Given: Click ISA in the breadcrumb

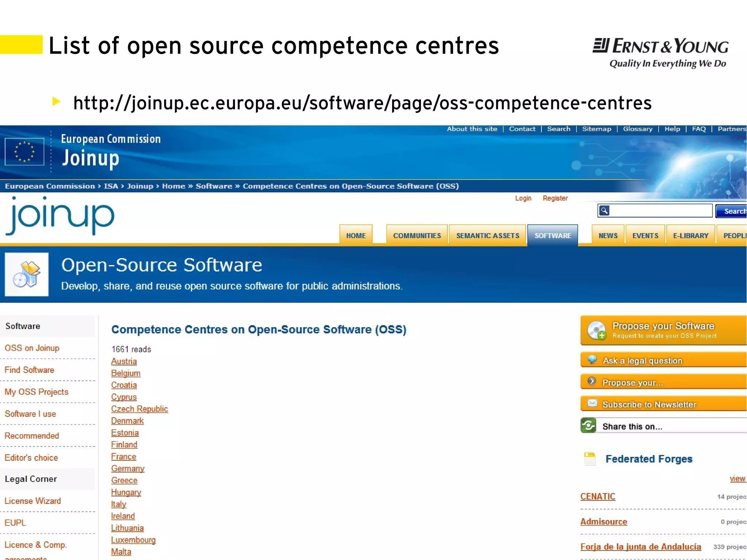Looking at the screenshot, I should (111, 186).
